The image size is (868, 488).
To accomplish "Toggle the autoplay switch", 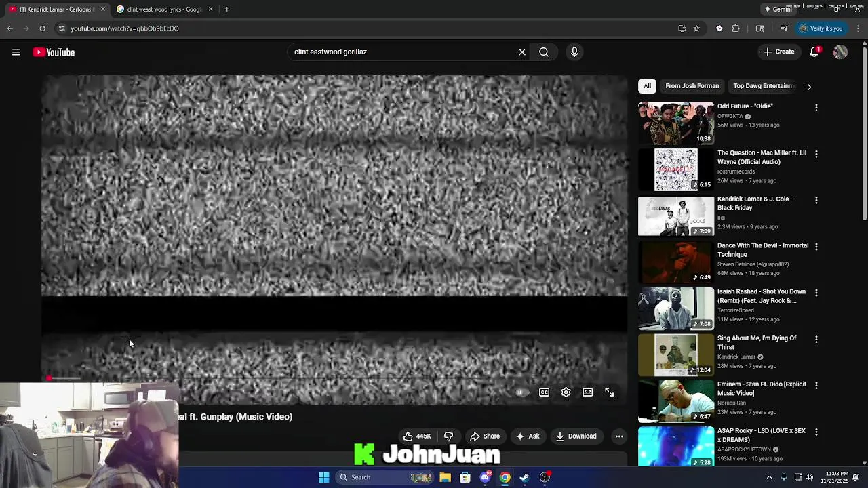I will click(x=521, y=392).
